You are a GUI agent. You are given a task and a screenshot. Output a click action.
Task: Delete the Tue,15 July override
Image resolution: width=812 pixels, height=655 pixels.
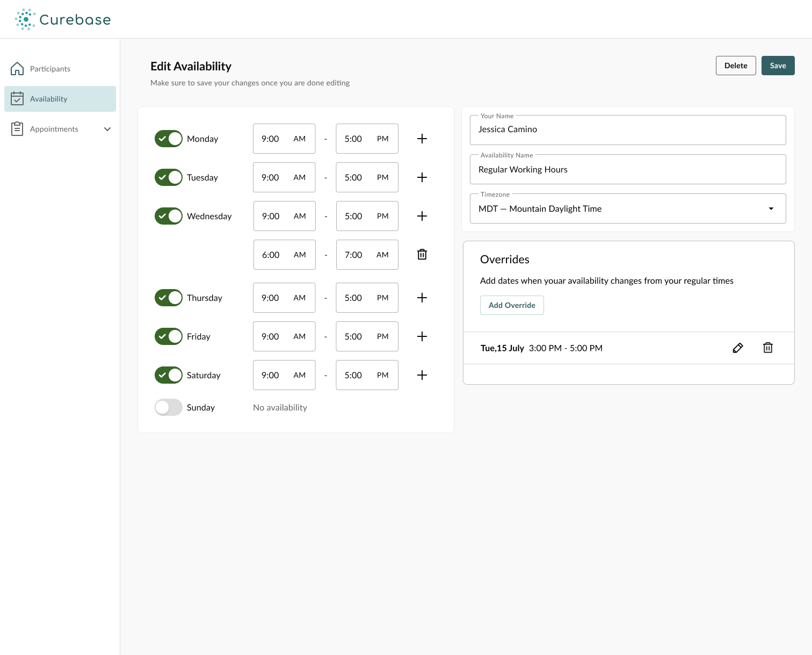[x=768, y=348]
